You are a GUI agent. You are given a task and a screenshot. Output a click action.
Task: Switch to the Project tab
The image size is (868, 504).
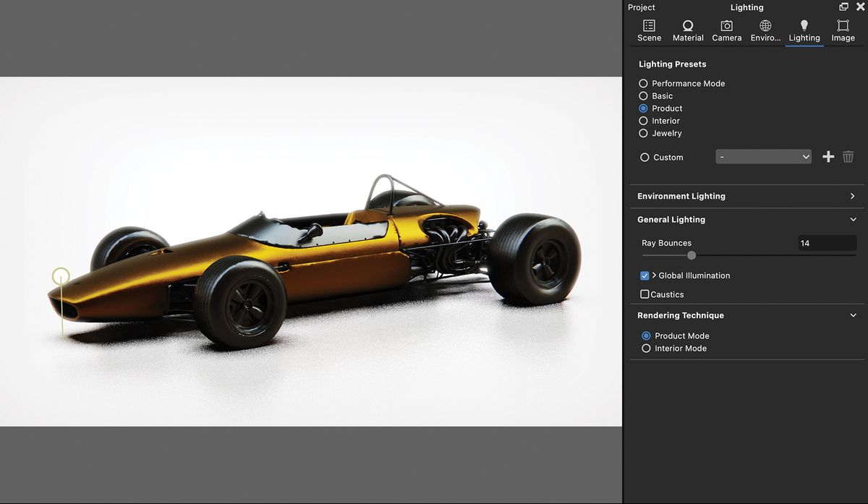coord(641,7)
